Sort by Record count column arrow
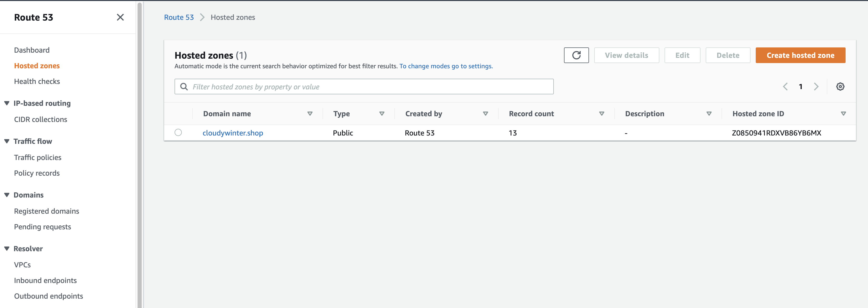Image resolution: width=868 pixels, height=308 pixels. pyautogui.click(x=602, y=114)
